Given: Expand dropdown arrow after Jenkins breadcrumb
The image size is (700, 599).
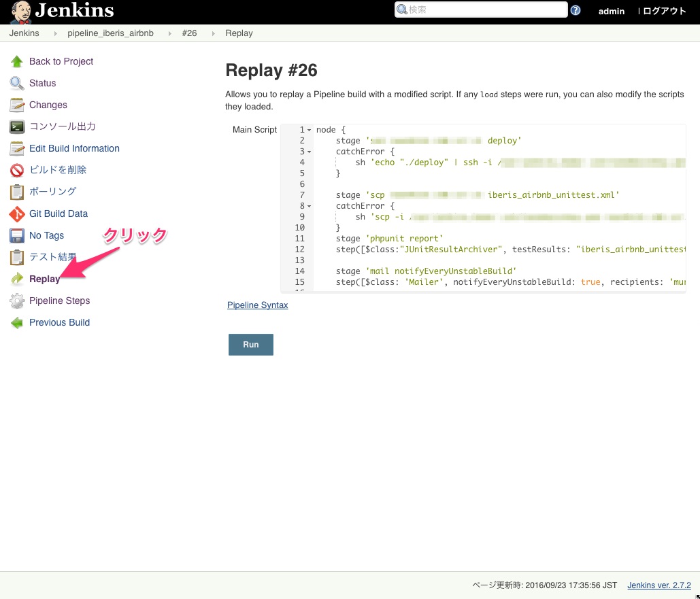Looking at the screenshot, I should click(x=55, y=33).
